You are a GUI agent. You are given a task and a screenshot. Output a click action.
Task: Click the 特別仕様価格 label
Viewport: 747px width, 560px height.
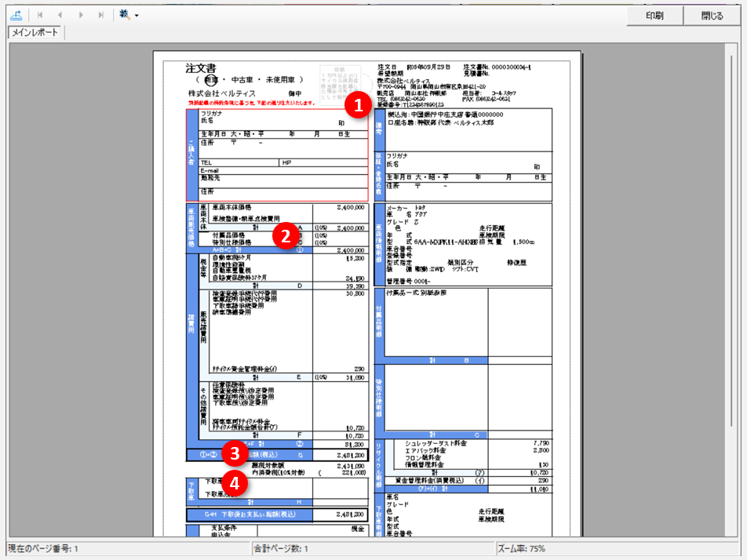(x=231, y=242)
